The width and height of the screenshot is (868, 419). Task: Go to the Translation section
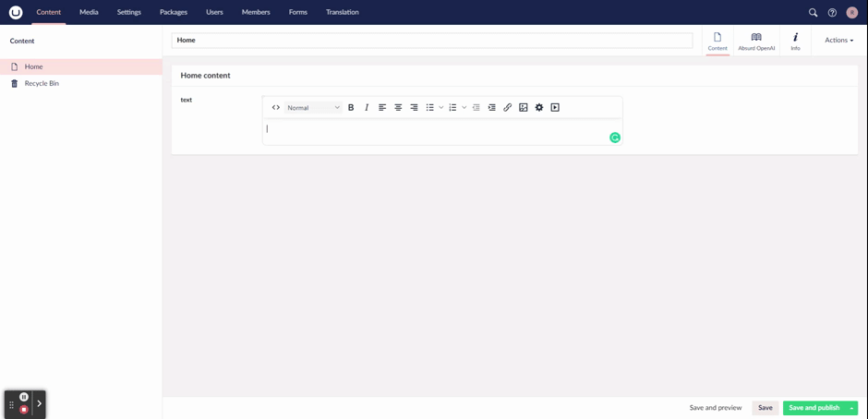342,12
